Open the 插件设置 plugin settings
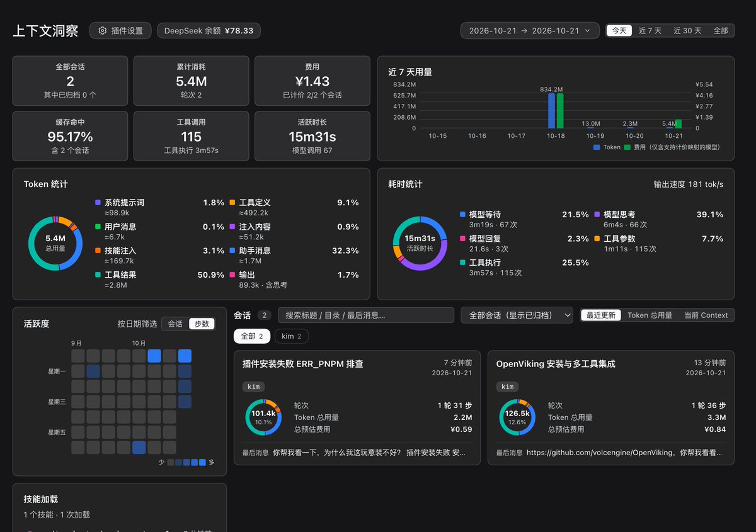 [120, 31]
